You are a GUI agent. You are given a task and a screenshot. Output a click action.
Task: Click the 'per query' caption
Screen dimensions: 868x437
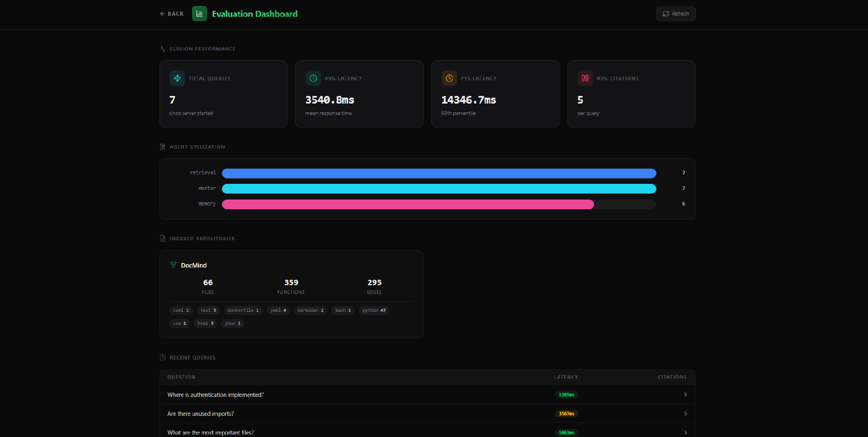click(589, 113)
